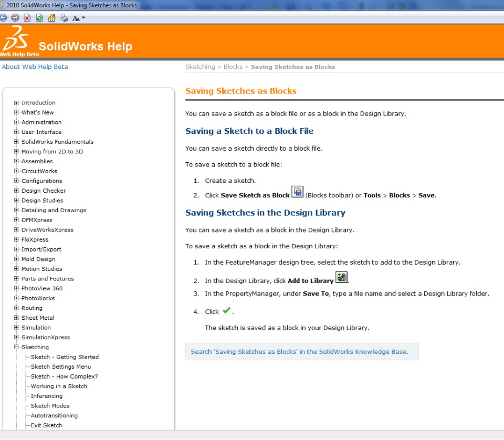Select the Sheet Metal topic
Viewport: 504px width, 440px height.
[x=38, y=318]
